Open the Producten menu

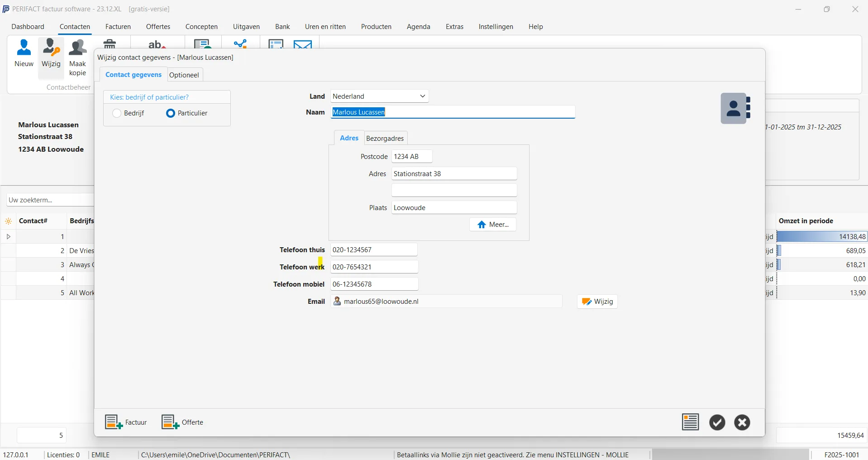point(376,27)
